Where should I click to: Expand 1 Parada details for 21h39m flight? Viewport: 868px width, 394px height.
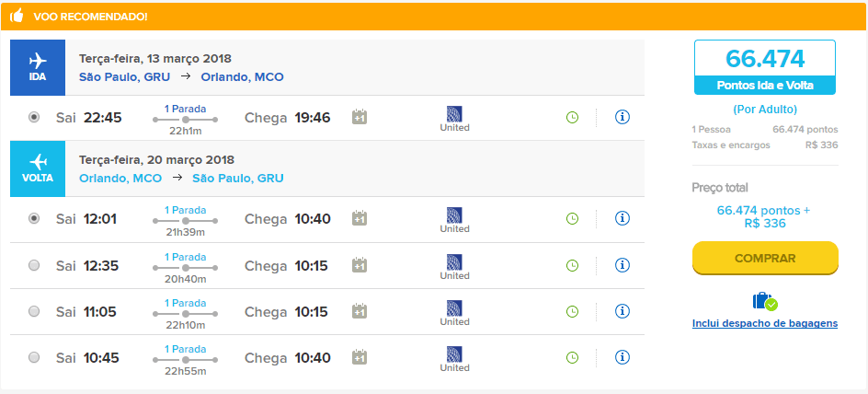185,210
